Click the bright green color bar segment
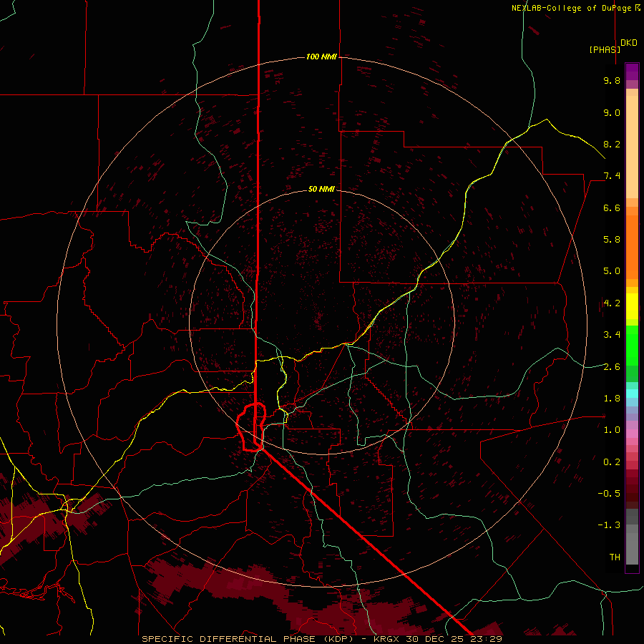The height and width of the screenshot is (644, 644). pos(632,345)
